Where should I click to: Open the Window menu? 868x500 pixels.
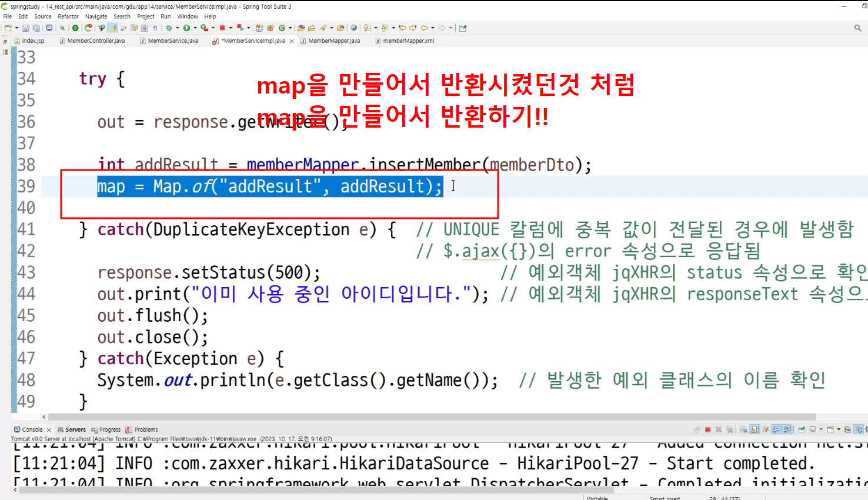(x=188, y=16)
